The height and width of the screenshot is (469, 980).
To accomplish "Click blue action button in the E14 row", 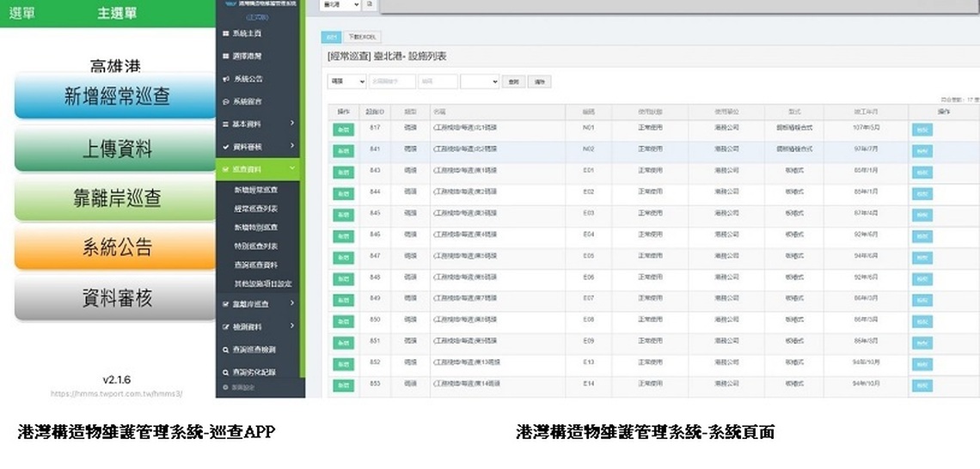I will tap(922, 386).
